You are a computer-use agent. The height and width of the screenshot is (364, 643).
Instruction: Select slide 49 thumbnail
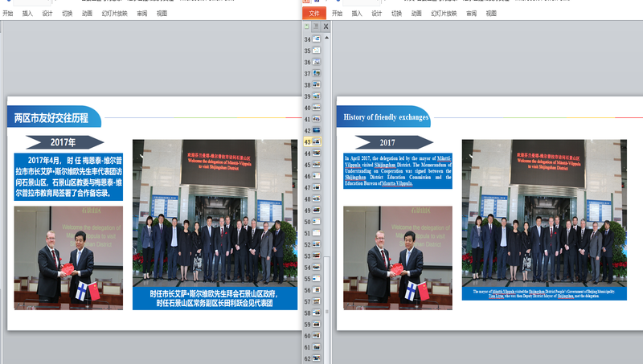(x=316, y=211)
